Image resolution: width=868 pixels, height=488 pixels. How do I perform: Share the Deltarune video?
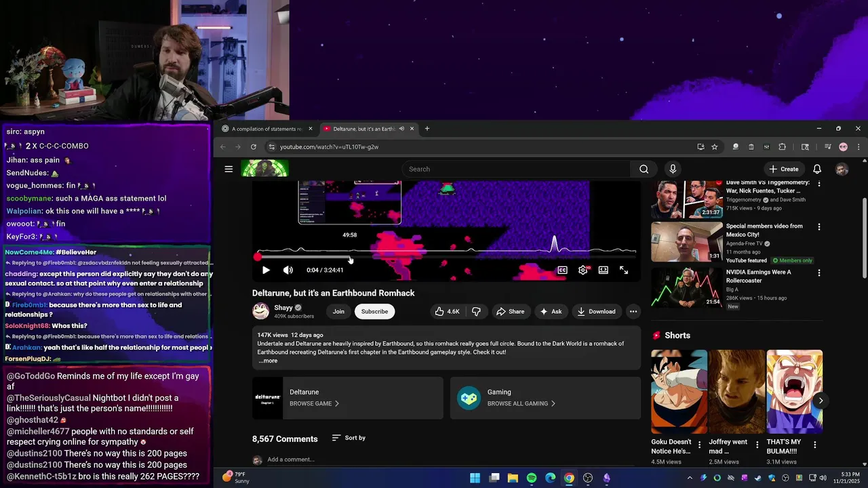coord(510,311)
